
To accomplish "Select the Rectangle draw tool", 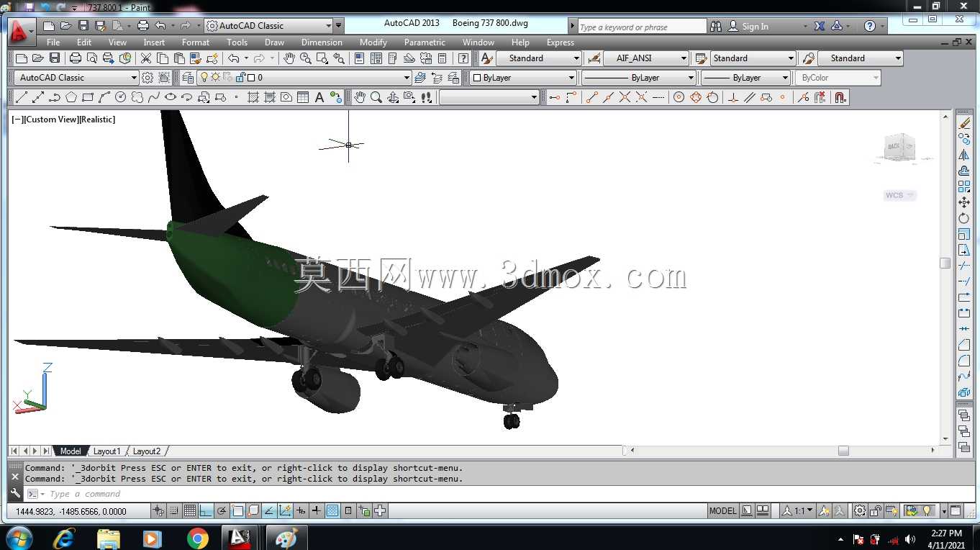I will pyautogui.click(x=88, y=97).
